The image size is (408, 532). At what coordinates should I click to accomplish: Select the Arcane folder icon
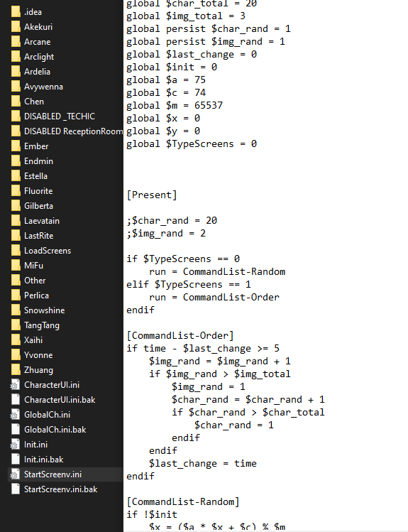click(16, 42)
